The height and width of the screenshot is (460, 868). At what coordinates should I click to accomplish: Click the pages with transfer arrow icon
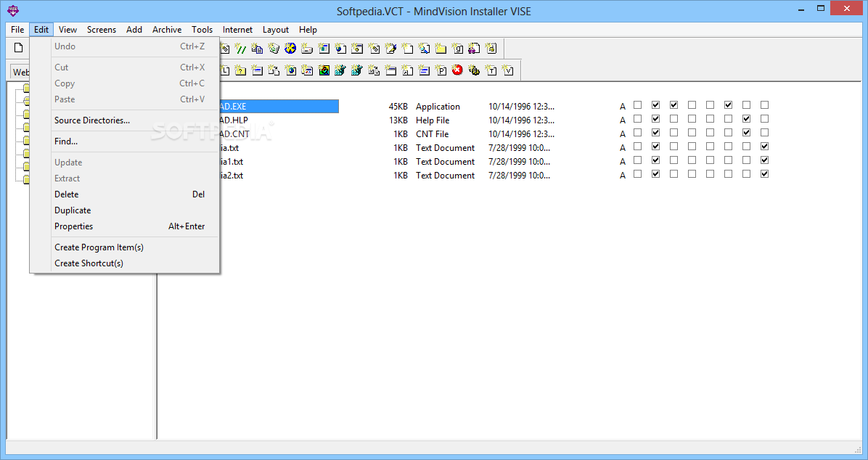[274, 70]
